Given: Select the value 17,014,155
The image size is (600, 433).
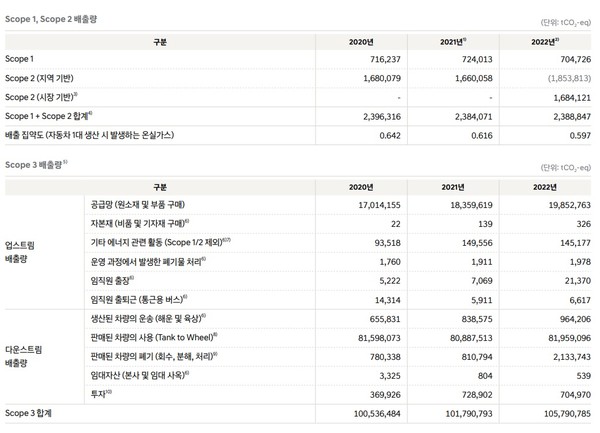Looking at the screenshot, I should point(380,205).
